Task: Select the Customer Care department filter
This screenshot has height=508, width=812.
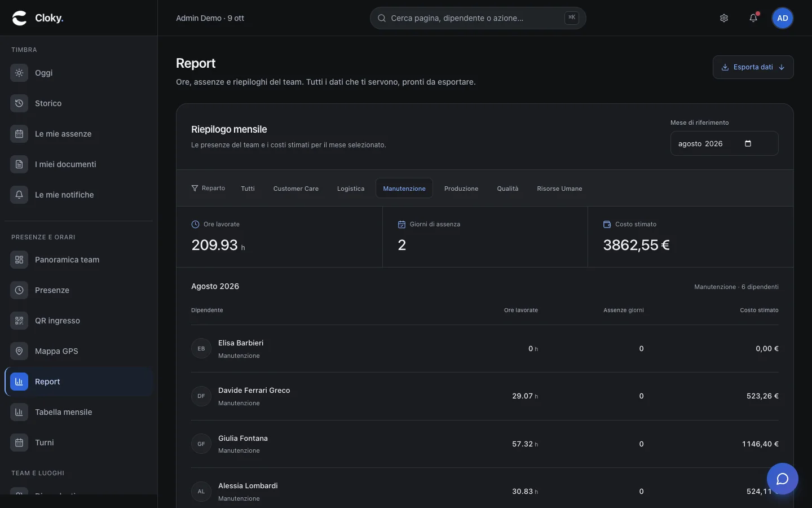Action: point(296,189)
